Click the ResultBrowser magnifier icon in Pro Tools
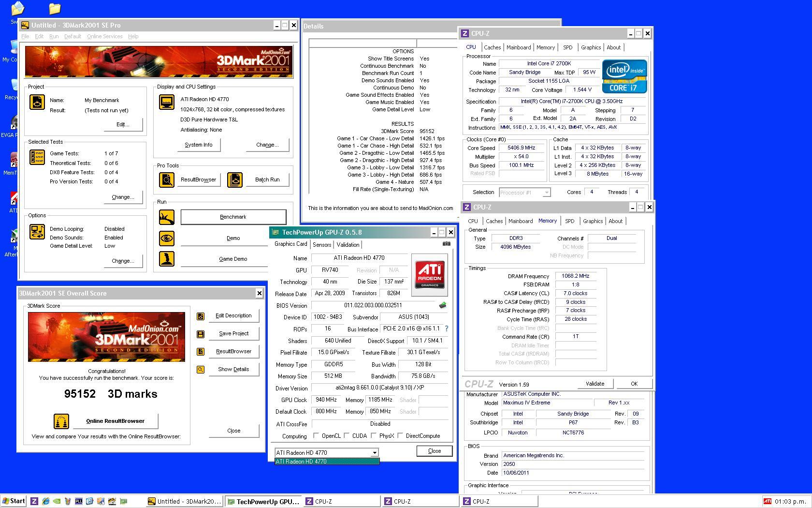Image resolution: width=812 pixels, height=508 pixels. 167,180
